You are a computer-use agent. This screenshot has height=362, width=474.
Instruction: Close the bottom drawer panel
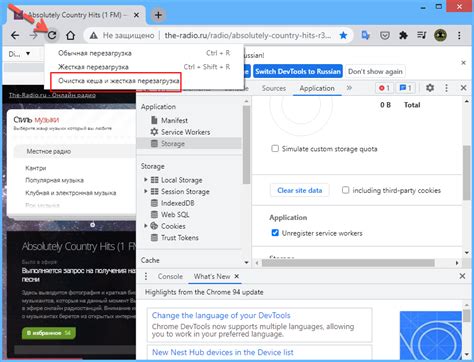click(x=462, y=276)
